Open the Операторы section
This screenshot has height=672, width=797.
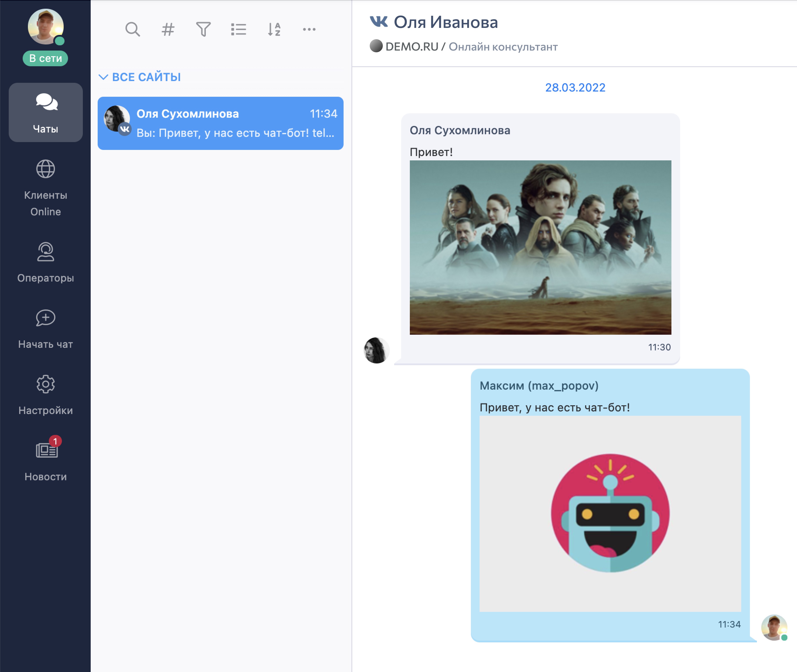46,263
